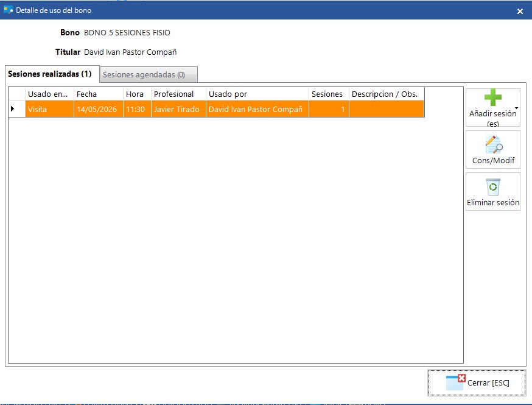Sort by the Usado en... column header
Image resolution: width=532 pixels, height=405 pixels.
[49, 94]
